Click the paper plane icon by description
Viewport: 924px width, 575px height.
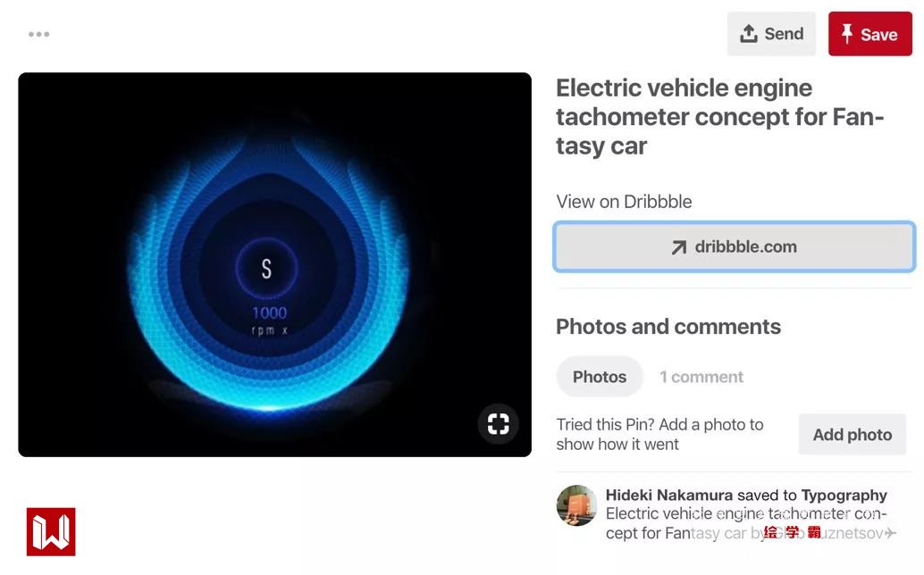pos(890,533)
